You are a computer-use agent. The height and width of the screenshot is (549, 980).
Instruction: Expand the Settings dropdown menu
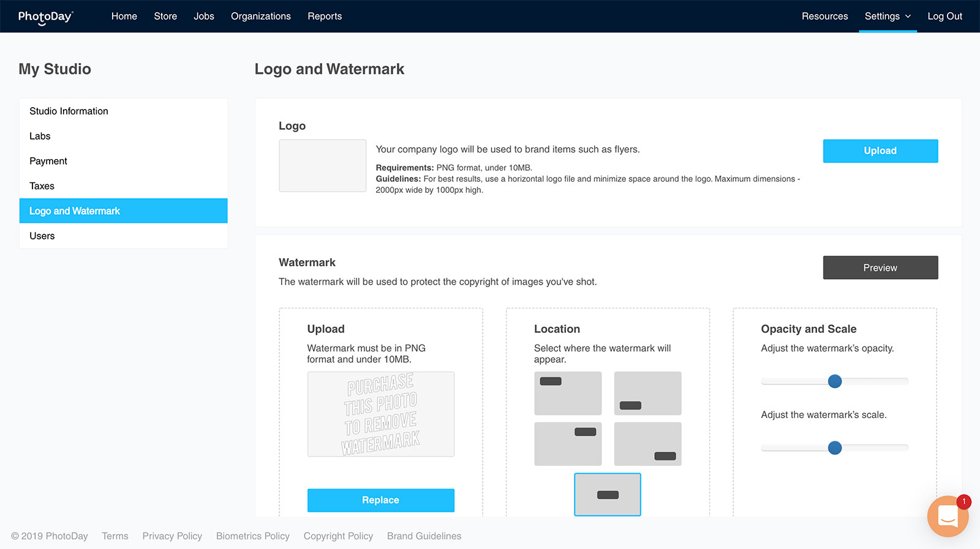(x=888, y=17)
